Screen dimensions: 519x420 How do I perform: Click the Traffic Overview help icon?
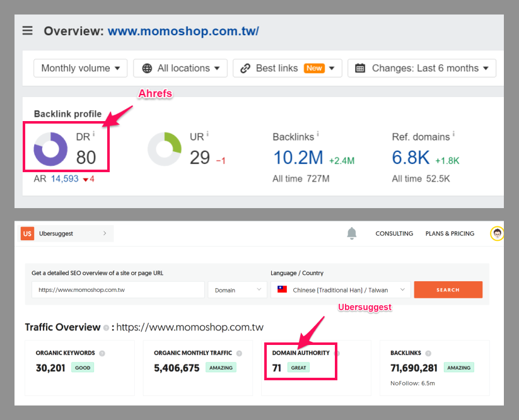[x=106, y=328]
